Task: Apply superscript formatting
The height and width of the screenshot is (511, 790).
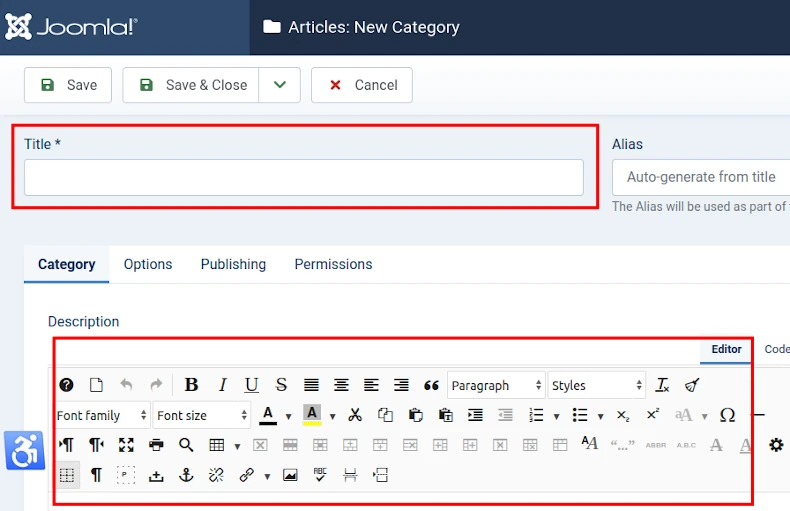Action: pyautogui.click(x=653, y=414)
